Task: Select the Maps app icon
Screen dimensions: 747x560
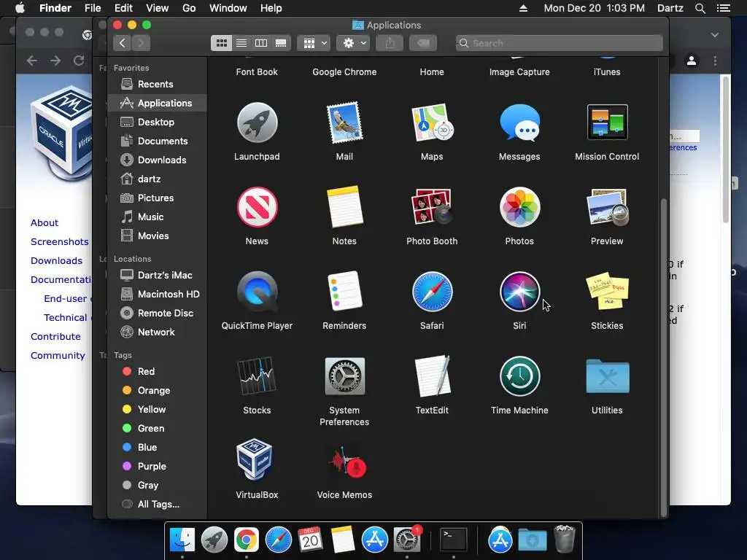Action: point(432,122)
